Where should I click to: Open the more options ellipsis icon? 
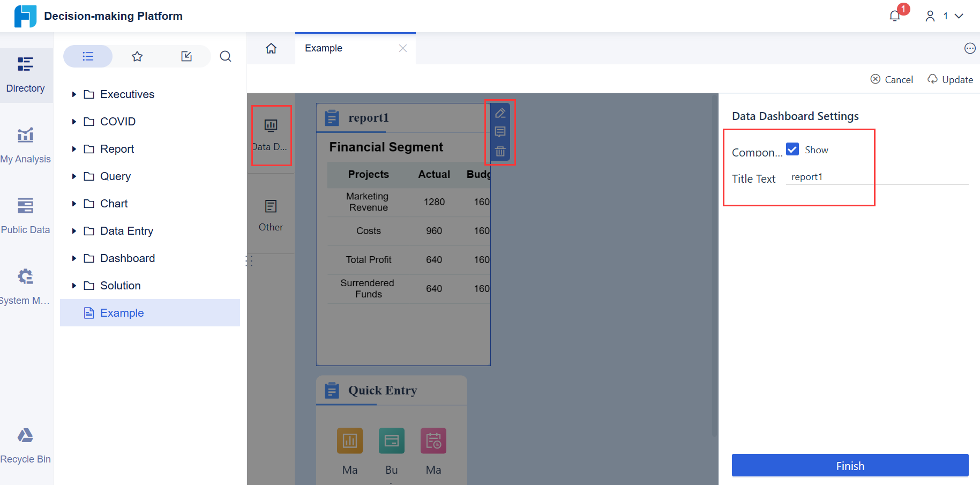tap(970, 48)
